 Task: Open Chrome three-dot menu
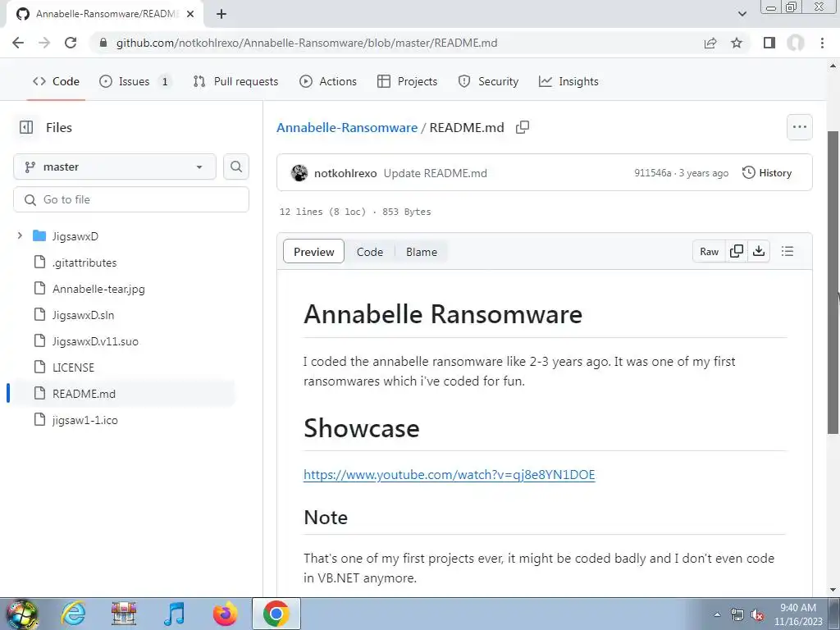(x=822, y=43)
